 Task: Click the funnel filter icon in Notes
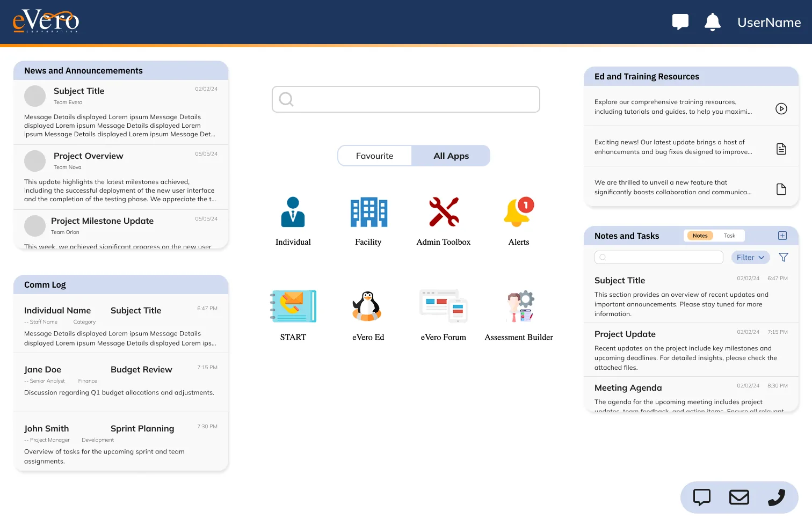[784, 257]
